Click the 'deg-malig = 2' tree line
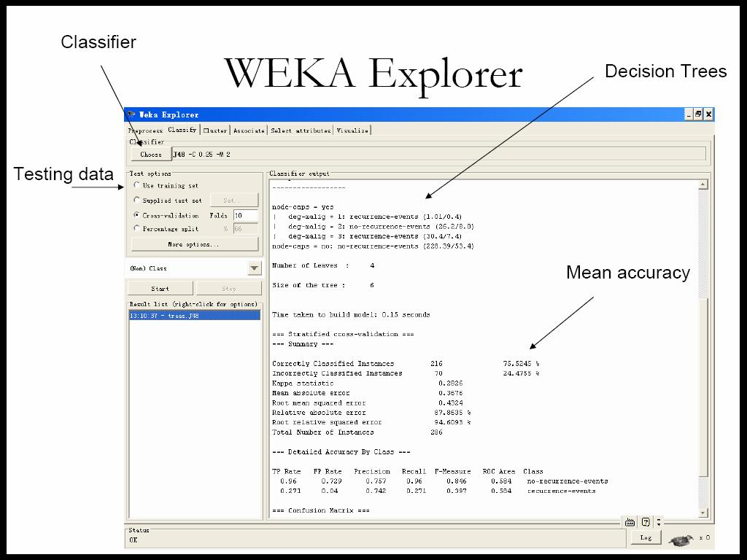 [374, 227]
